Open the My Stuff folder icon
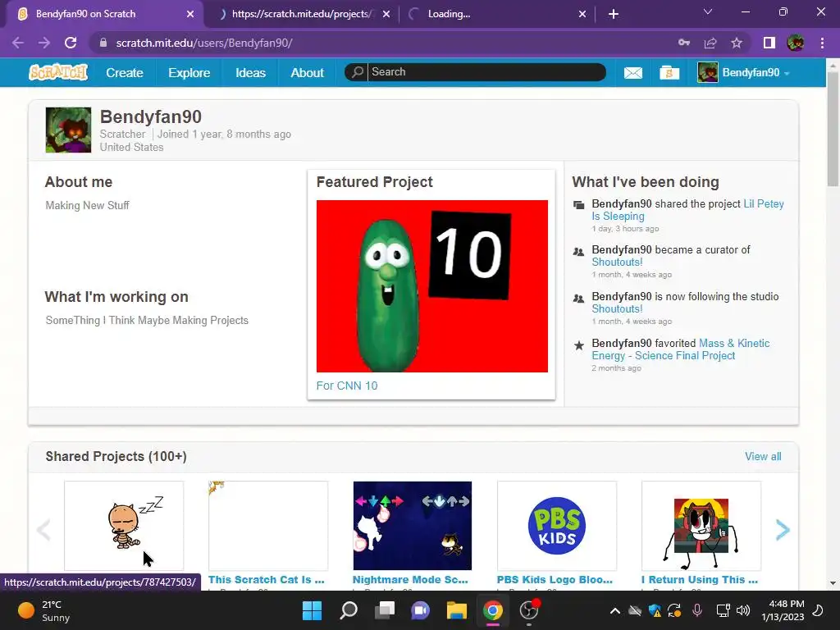 (669, 72)
